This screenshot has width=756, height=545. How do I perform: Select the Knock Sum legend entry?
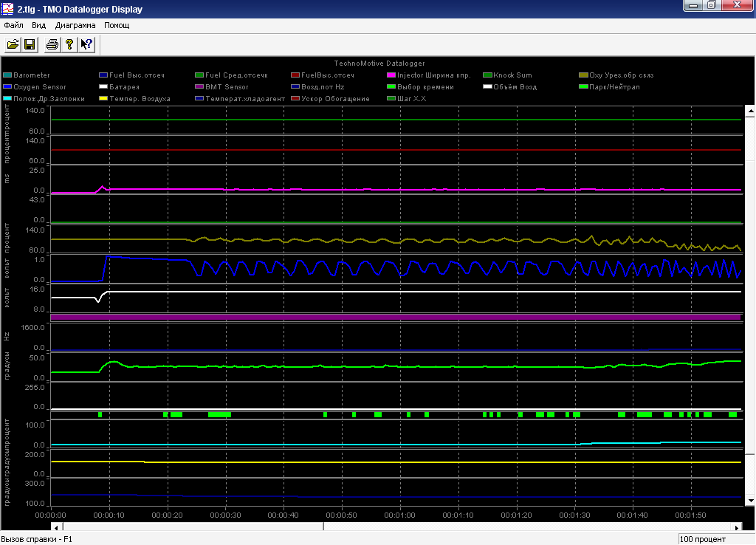(512, 75)
